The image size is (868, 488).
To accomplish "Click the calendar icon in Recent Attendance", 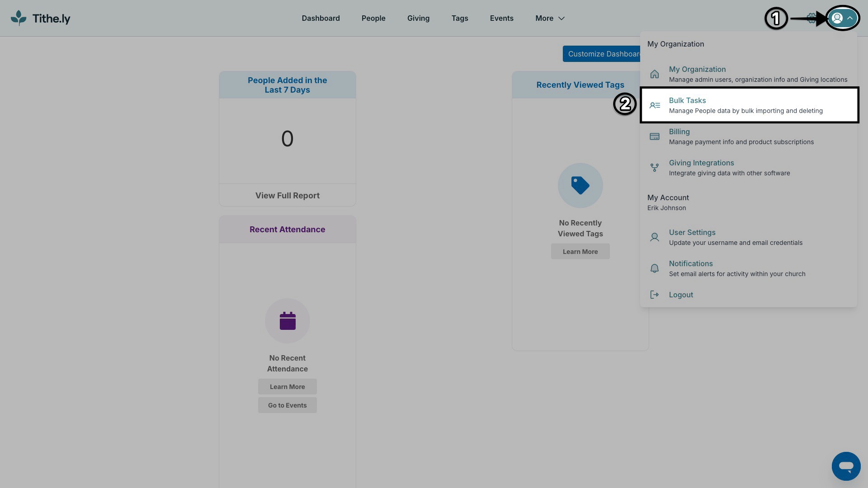I will click(x=288, y=321).
